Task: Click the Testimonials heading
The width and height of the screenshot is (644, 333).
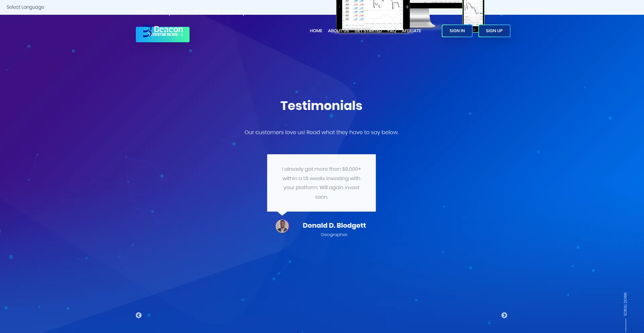Action: tap(321, 106)
